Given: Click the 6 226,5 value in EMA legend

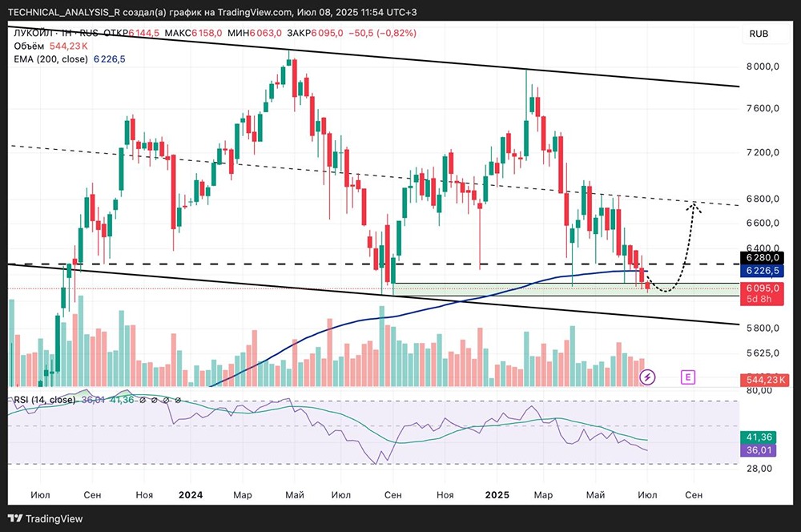Looking at the screenshot, I should pyautogui.click(x=109, y=59).
